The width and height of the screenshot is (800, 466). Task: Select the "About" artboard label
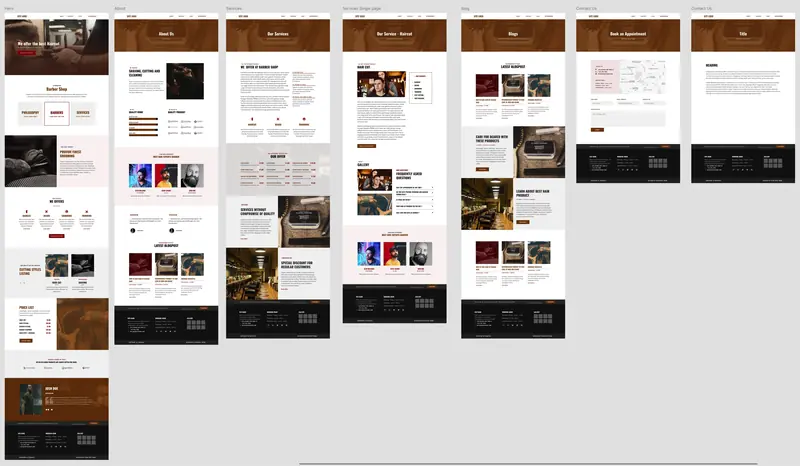[119, 9]
